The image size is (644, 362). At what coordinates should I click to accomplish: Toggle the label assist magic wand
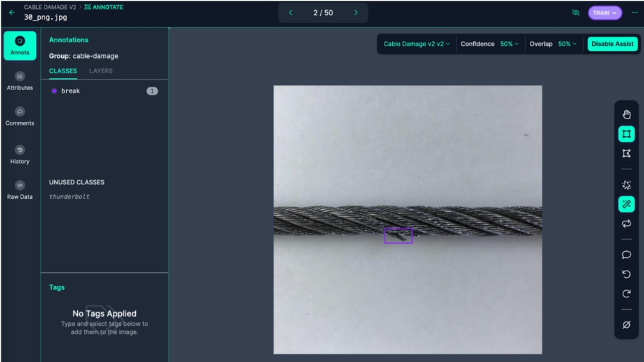626,204
